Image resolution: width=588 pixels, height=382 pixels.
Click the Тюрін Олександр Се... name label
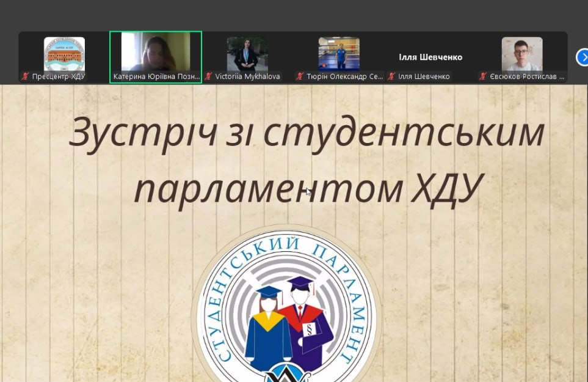click(344, 76)
